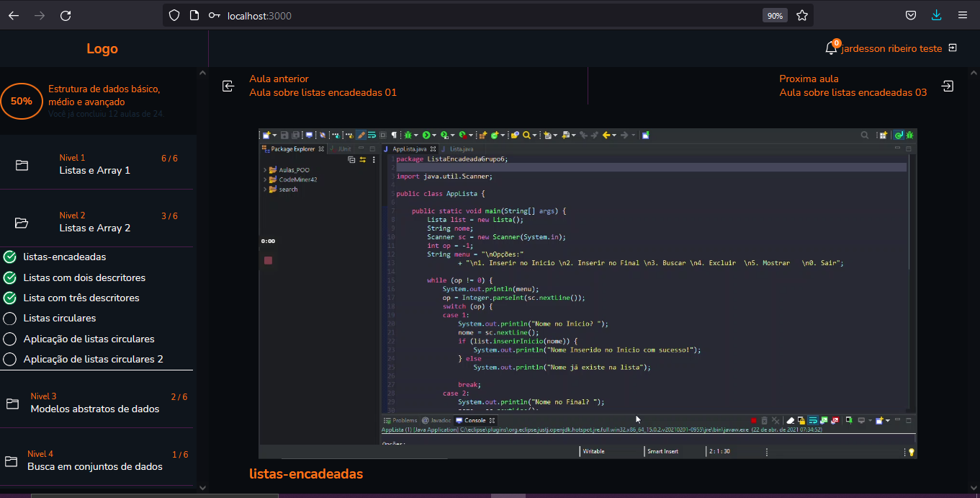This screenshot has width=980, height=498.
Task: Toggle the completion check on listas-encadeadas
Action: pos(10,257)
